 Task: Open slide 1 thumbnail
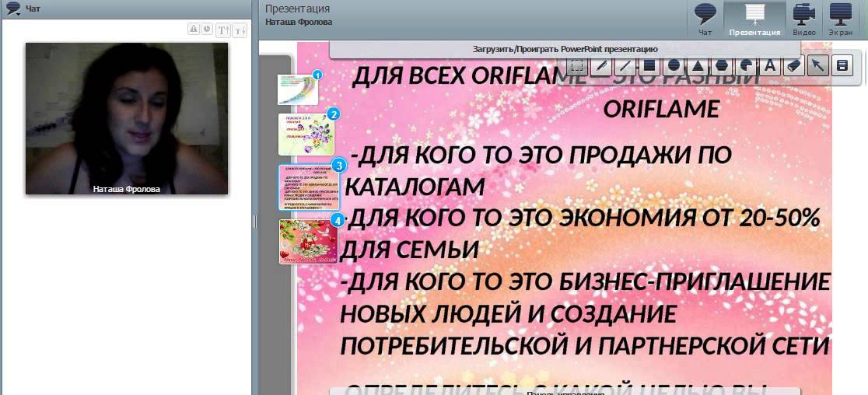point(298,89)
